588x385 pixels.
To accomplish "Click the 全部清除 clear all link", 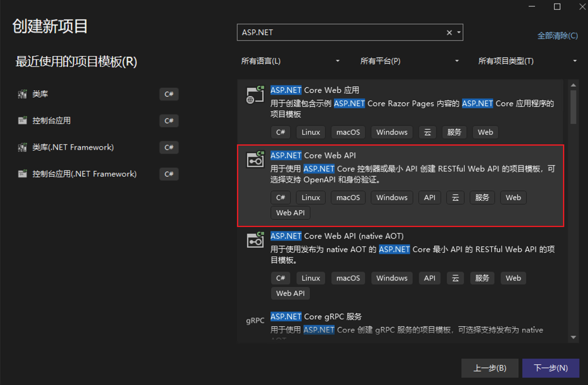I will pos(557,36).
